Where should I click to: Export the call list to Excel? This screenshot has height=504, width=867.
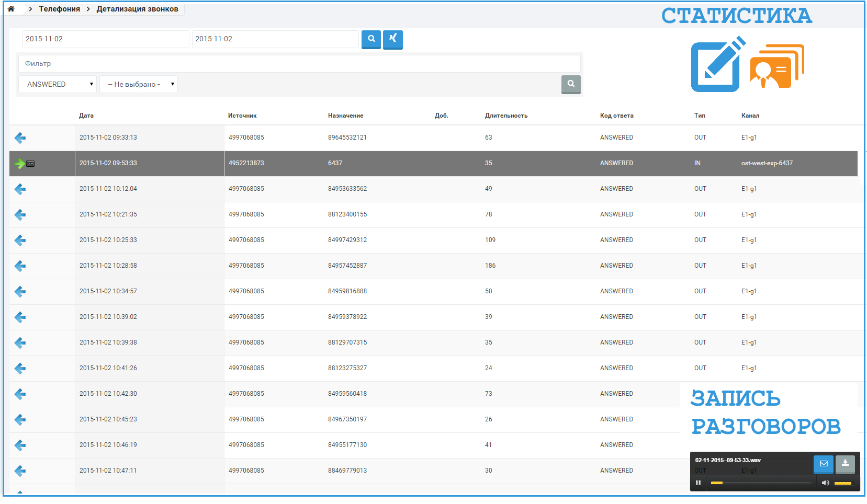(393, 39)
